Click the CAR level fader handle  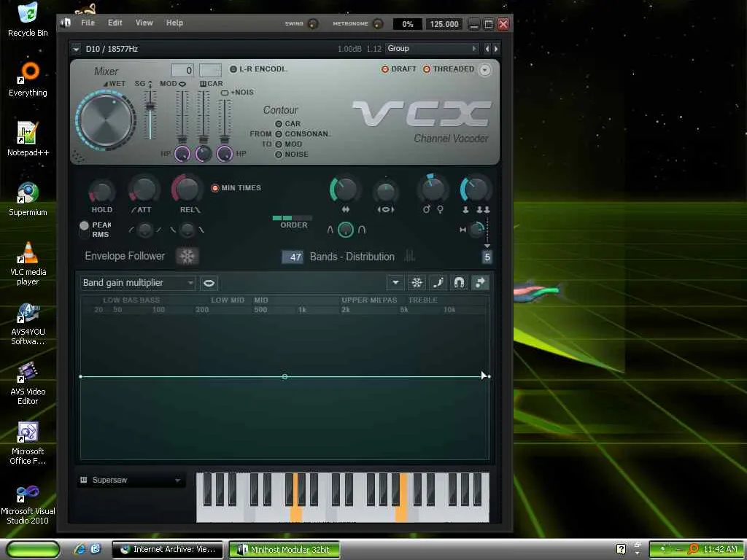[x=204, y=139]
